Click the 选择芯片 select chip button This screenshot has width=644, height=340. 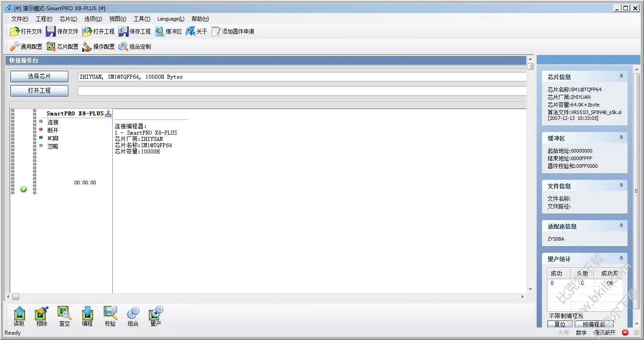point(39,76)
